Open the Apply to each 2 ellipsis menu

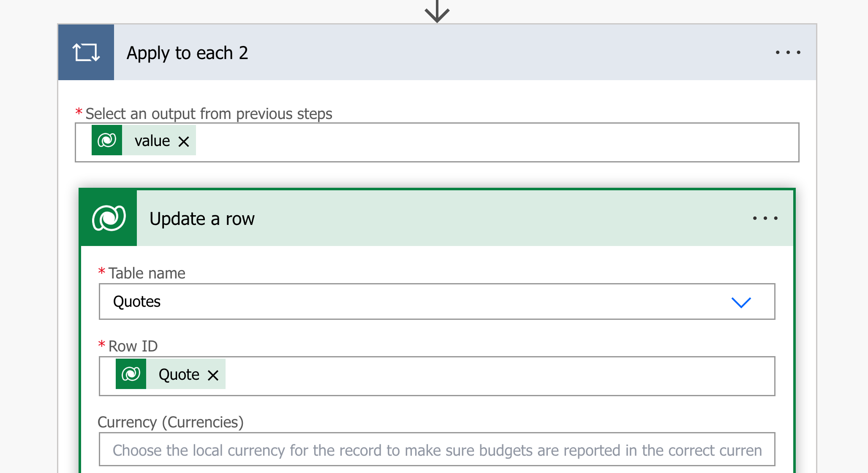788,52
